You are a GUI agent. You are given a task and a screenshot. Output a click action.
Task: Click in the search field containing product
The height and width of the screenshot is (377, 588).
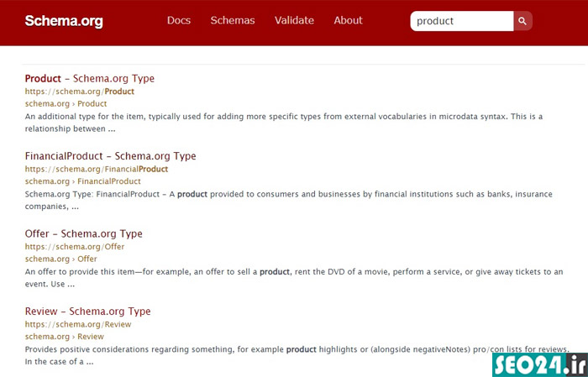point(462,21)
